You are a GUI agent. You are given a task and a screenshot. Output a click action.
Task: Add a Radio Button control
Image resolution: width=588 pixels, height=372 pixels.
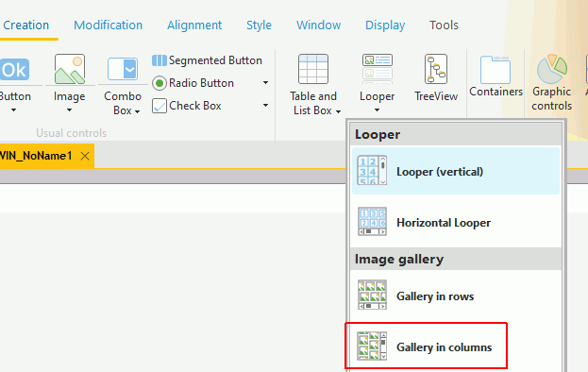pyautogui.click(x=193, y=83)
